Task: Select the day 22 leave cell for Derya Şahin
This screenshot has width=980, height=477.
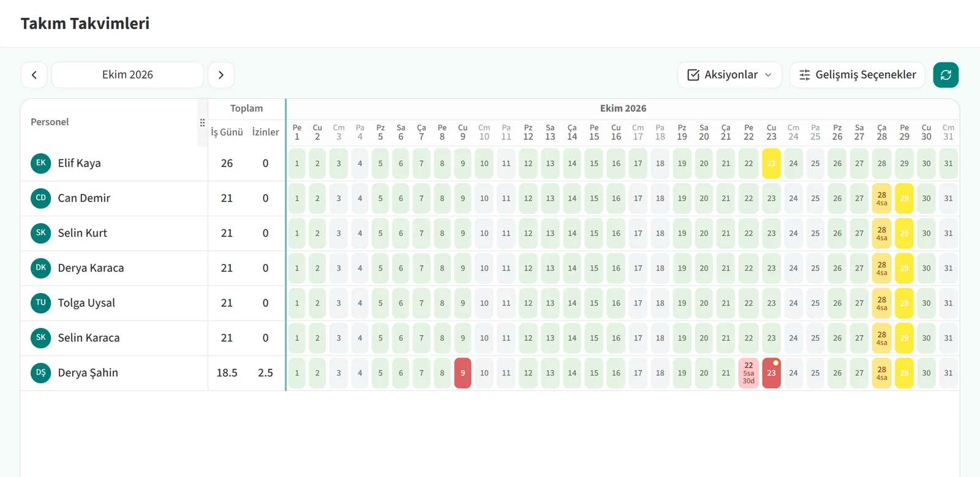Action: point(748,373)
